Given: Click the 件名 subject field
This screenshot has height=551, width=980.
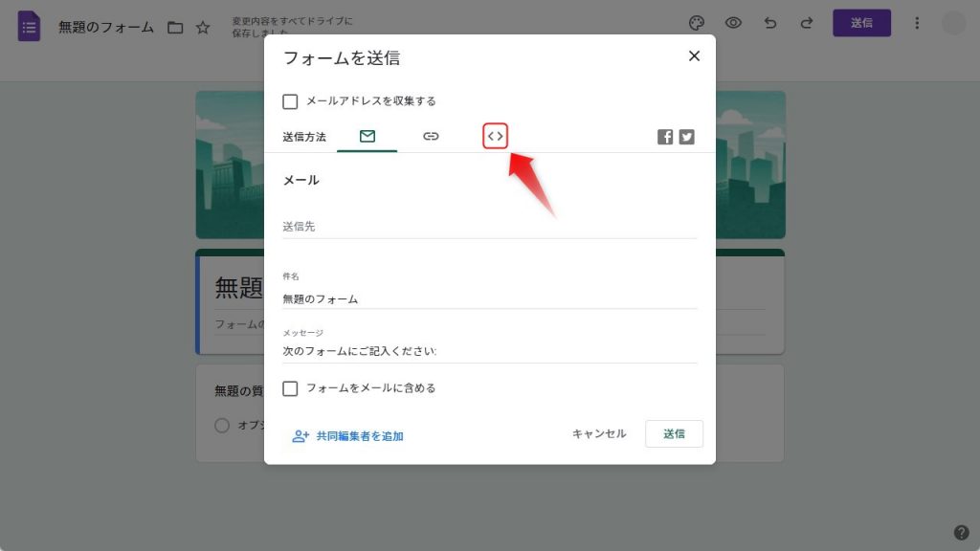Looking at the screenshot, I should click(x=489, y=299).
